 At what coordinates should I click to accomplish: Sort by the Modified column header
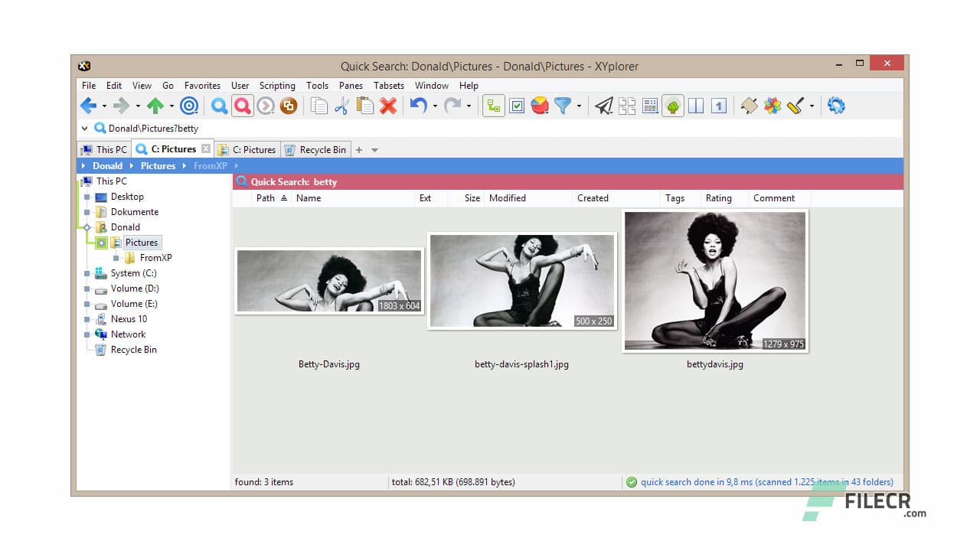pos(507,197)
